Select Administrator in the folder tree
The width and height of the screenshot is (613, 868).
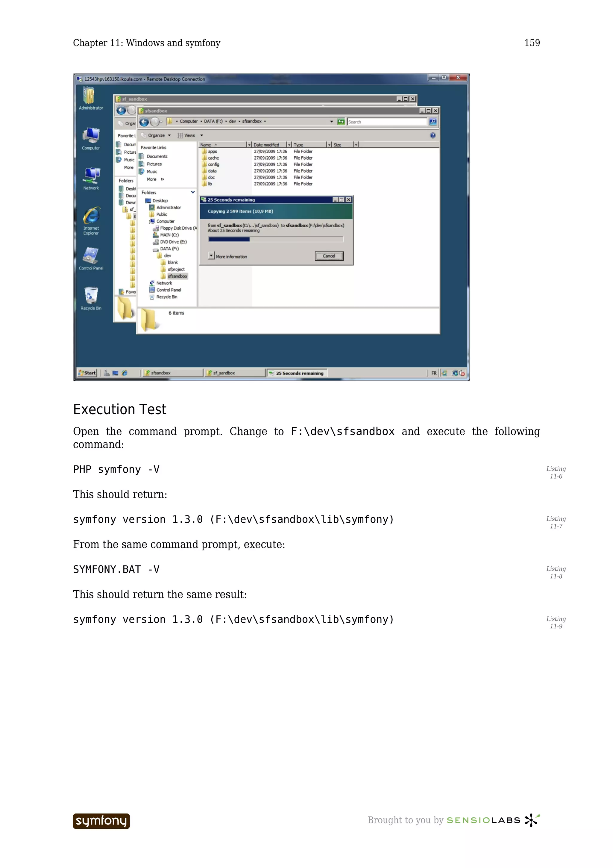(165, 207)
